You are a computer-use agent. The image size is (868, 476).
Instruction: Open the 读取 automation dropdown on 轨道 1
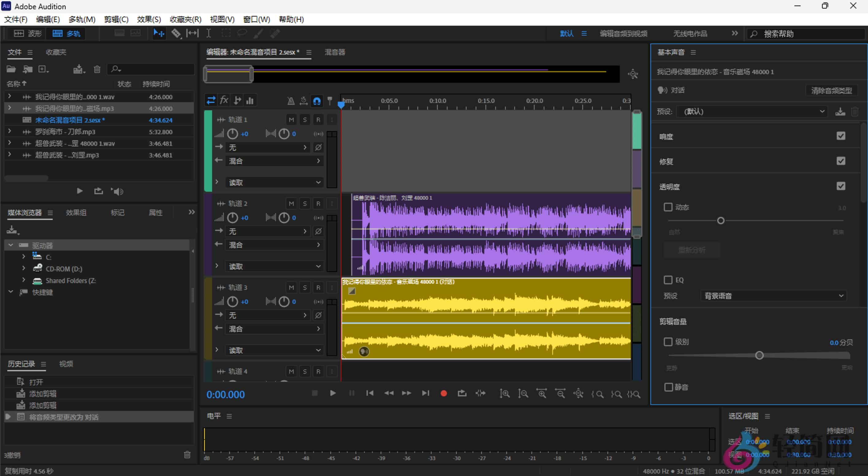(x=274, y=182)
